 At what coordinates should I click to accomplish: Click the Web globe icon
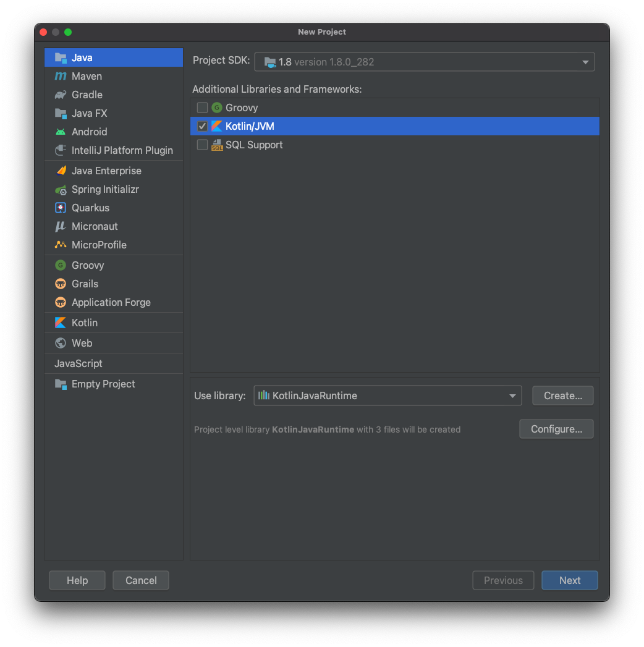click(61, 343)
